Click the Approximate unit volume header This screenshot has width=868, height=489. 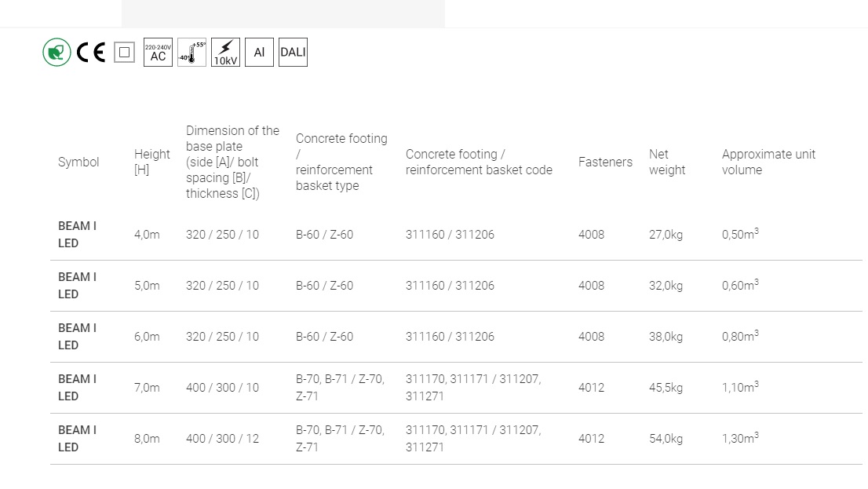tap(768, 162)
